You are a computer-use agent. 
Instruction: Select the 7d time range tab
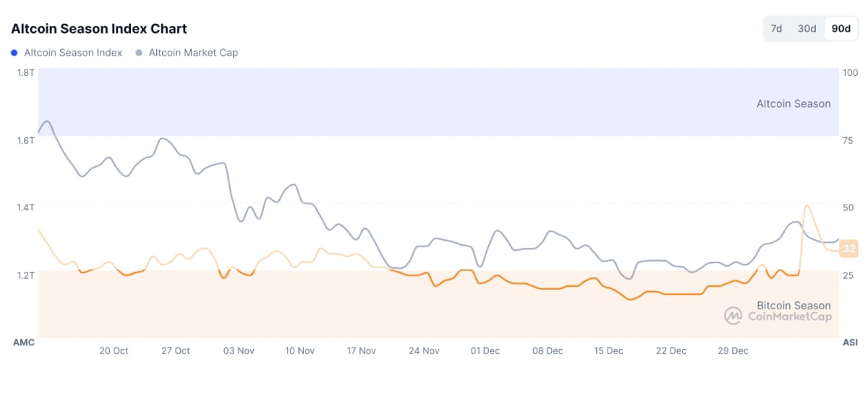776,29
